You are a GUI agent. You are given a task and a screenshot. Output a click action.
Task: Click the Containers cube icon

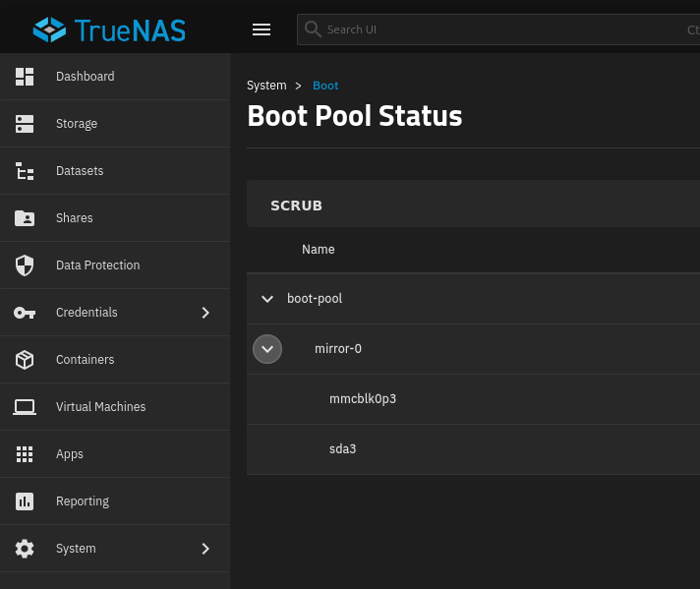tap(25, 360)
